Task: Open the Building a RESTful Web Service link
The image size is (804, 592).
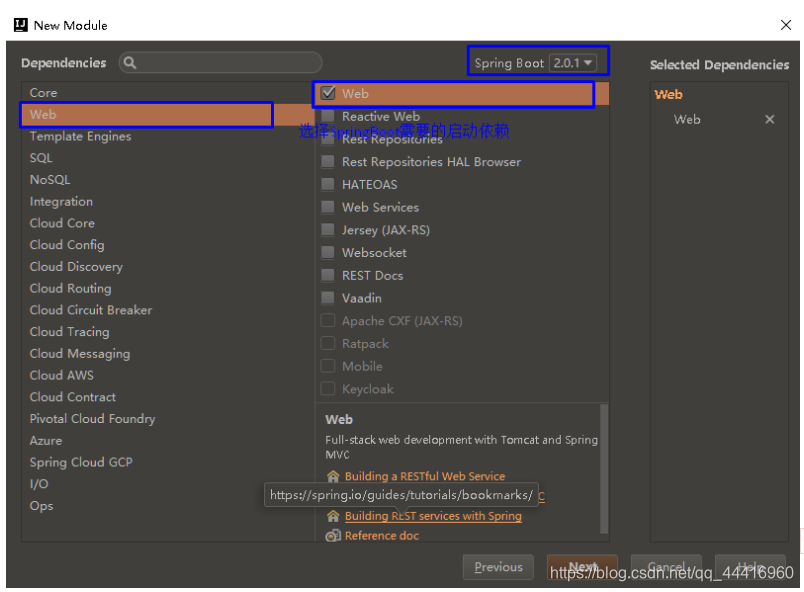Action: click(x=425, y=477)
